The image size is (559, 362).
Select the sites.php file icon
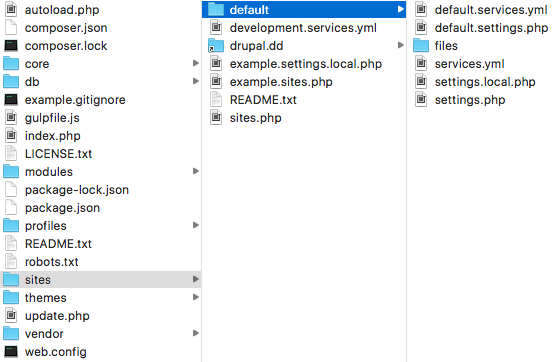click(216, 118)
